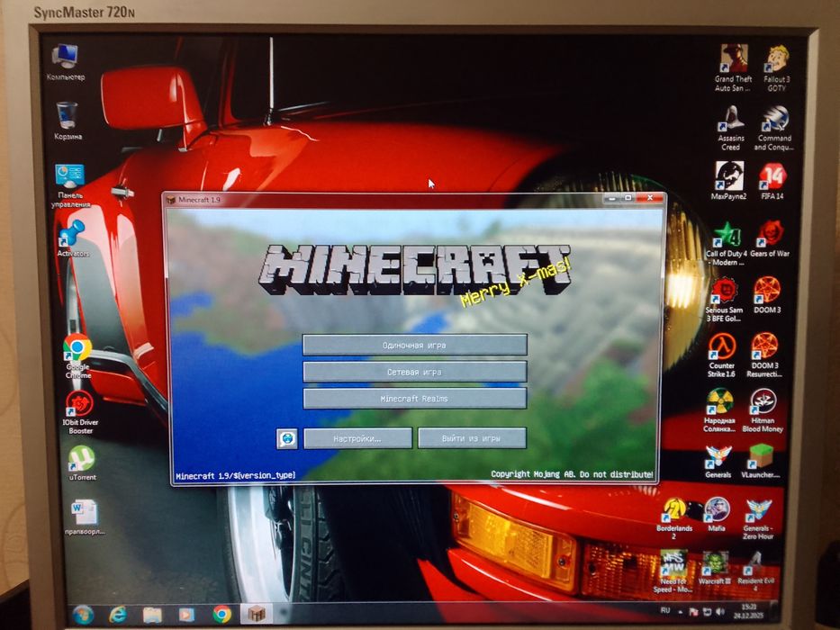Screen dimensions: 840x630
Task: Select Hitman Blood Money shortcut
Action: pos(763,411)
